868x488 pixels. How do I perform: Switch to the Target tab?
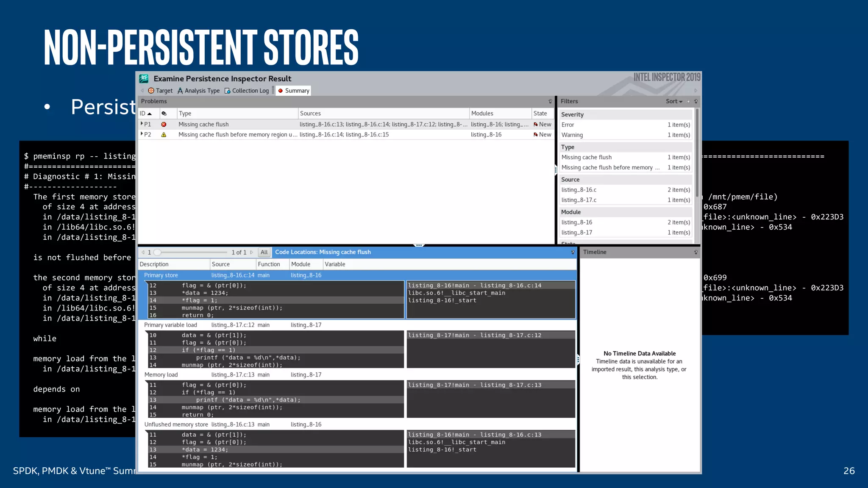click(x=160, y=91)
